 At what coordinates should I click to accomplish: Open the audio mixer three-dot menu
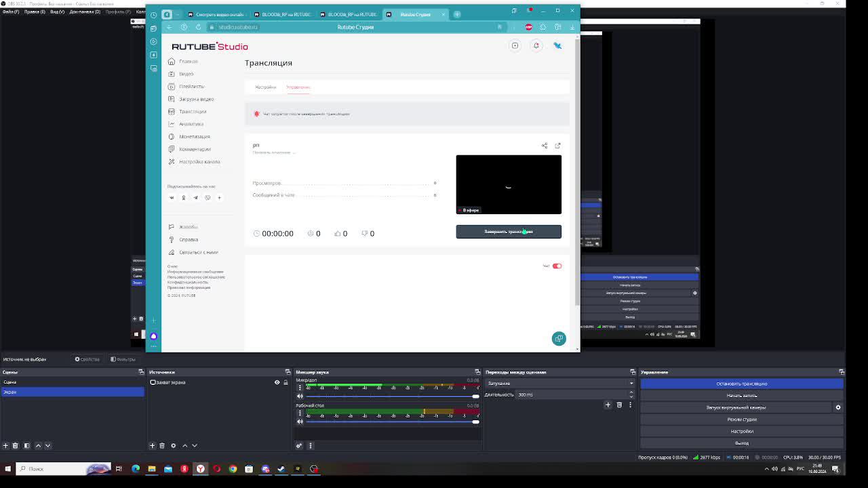311,445
